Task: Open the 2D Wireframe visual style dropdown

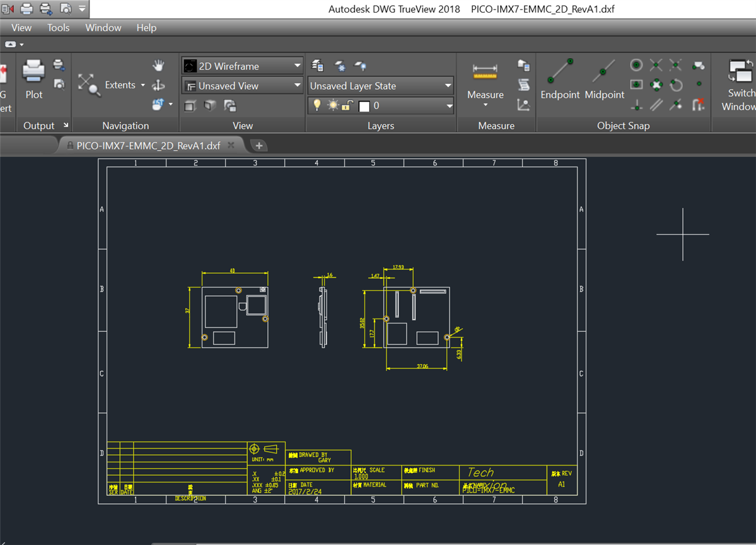Action: pos(242,66)
